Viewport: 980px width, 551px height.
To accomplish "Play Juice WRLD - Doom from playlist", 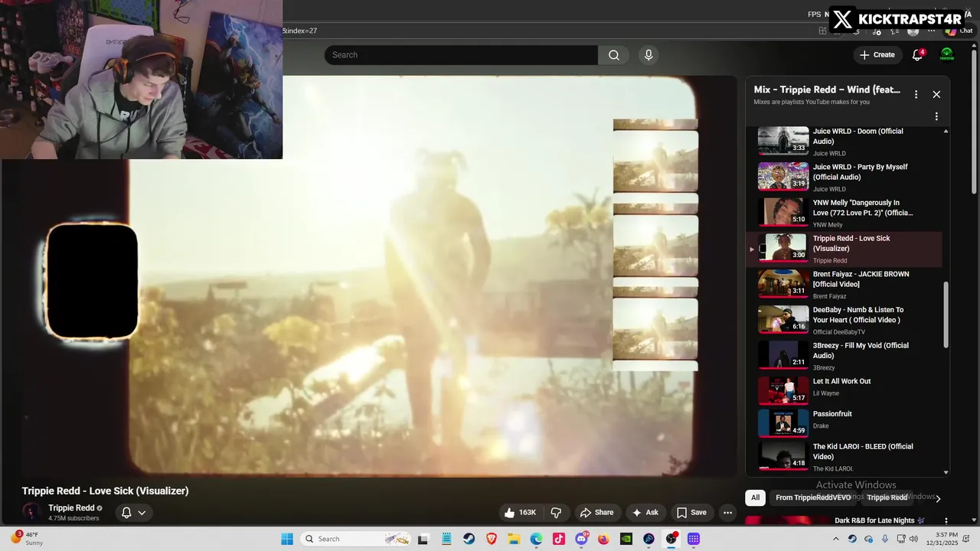I will point(845,141).
